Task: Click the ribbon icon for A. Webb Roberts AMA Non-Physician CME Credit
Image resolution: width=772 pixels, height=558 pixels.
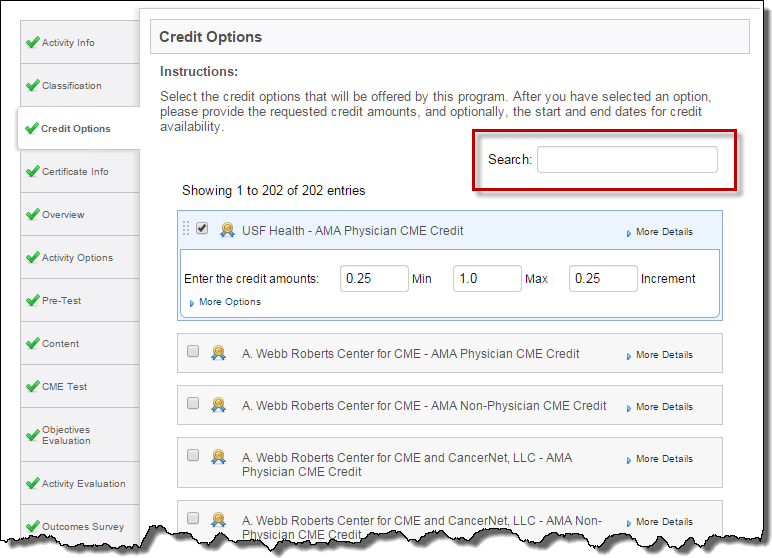Action: [x=218, y=405]
